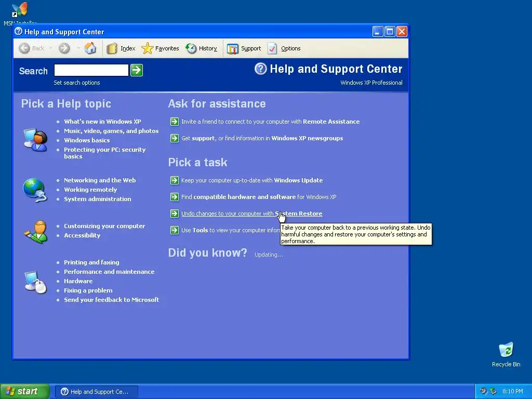Open the Forward history dropdown arrow
This screenshot has height=399, width=532.
78,48
